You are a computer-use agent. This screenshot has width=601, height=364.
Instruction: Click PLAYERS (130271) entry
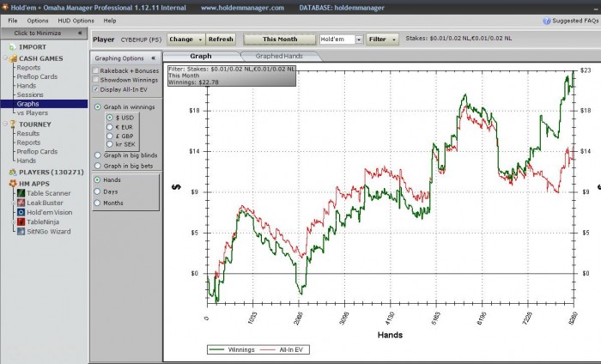[x=52, y=172]
